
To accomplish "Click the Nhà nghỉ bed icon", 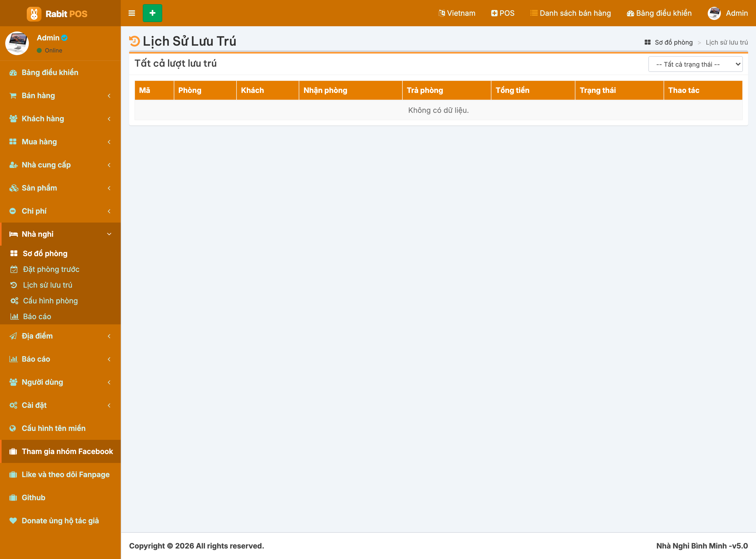I will pos(14,234).
